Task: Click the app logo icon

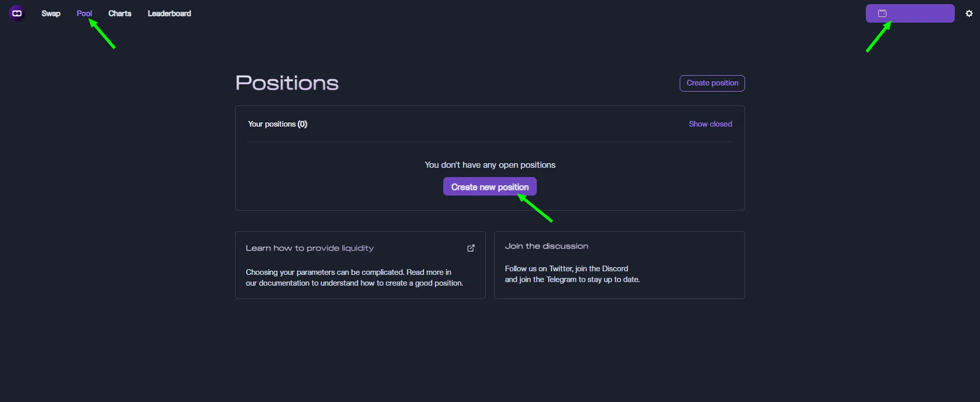Action: pos(17,13)
